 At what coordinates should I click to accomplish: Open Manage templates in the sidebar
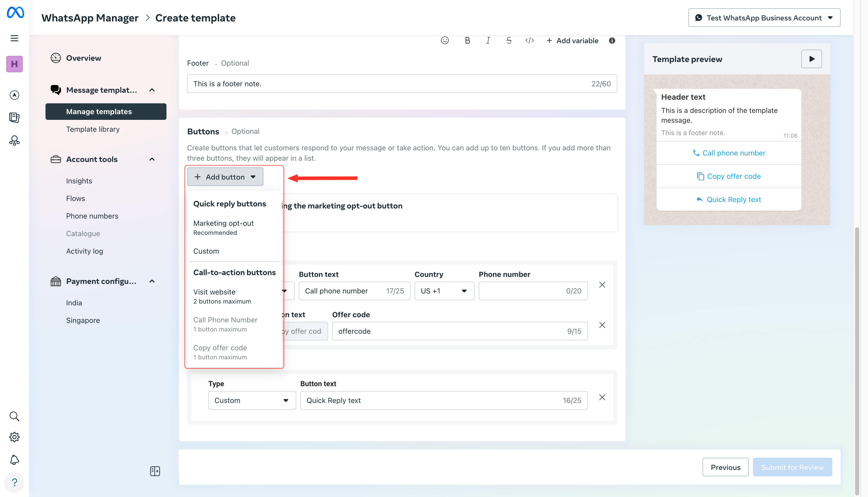pyautogui.click(x=106, y=112)
